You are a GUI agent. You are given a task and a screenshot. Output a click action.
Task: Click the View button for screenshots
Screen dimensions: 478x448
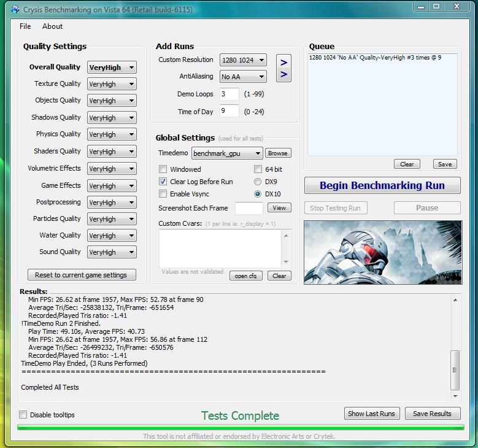(279, 207)
